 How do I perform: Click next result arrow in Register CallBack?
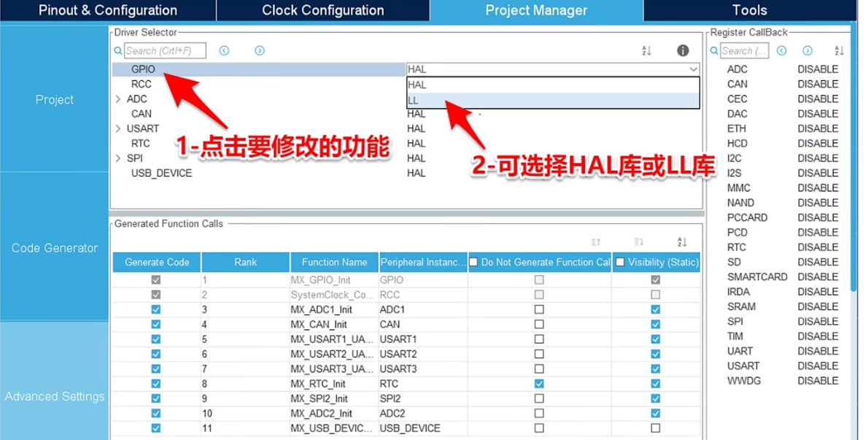pyautogui.click(x=807, y=50)
